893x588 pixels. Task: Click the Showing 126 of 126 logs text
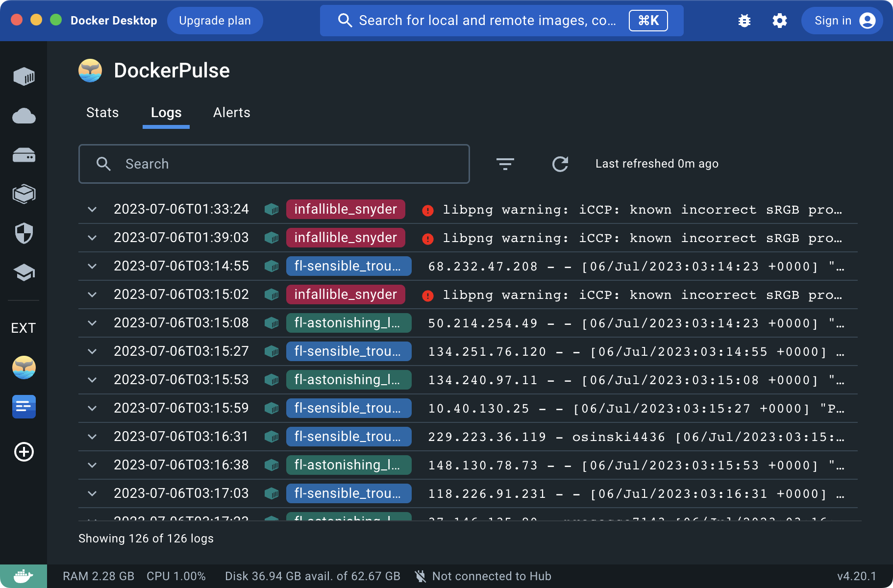click(146, 539)
